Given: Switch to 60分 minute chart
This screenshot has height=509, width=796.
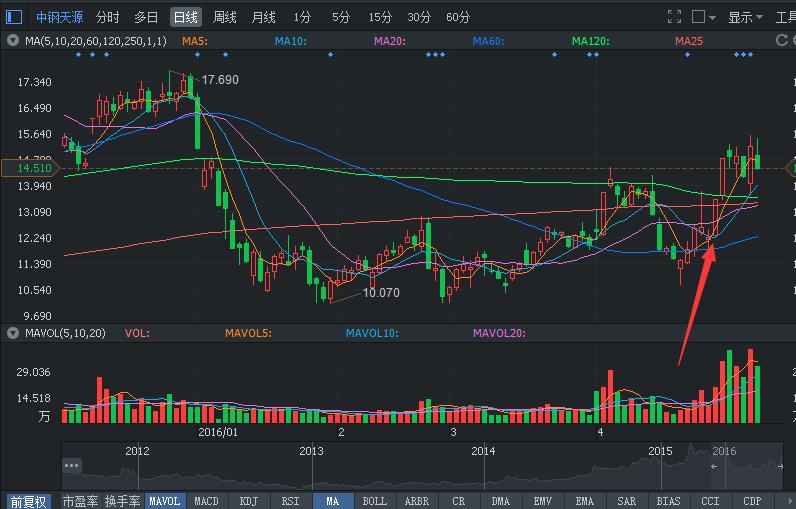Looking at the screenshot, I should 458,17.
